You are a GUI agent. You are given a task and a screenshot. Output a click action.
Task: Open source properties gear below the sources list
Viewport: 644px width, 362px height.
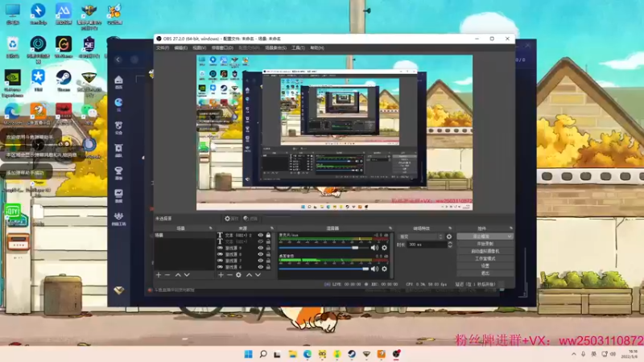pos(238,275)
